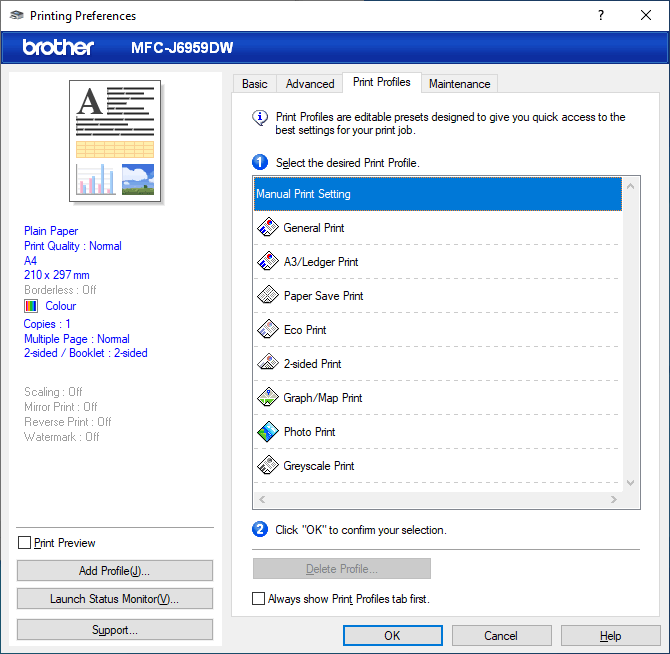Click the Colour swatch icon in summary

[31, 306]
